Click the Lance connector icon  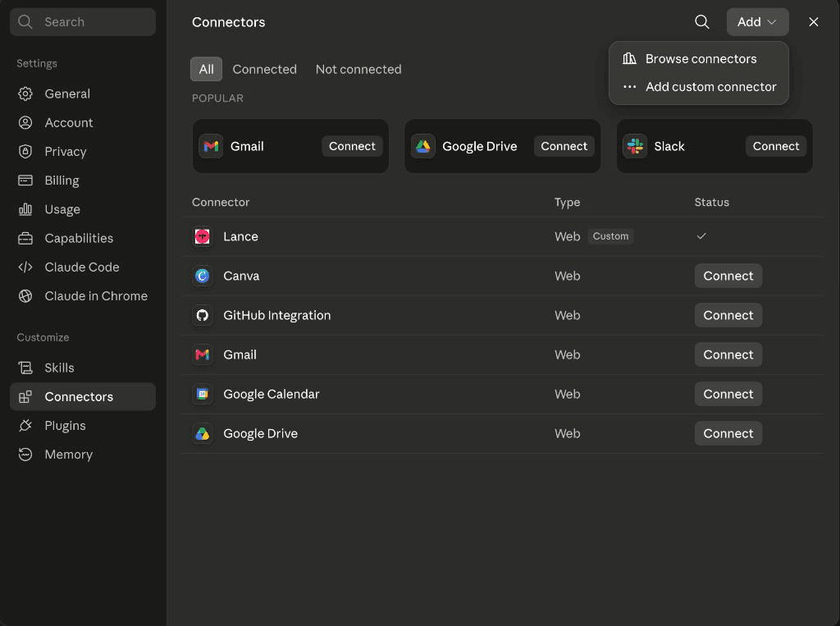(203, 236)
